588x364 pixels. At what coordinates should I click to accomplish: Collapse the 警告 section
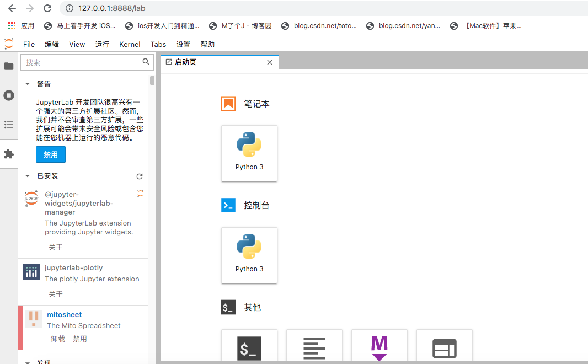coord(27,83)
